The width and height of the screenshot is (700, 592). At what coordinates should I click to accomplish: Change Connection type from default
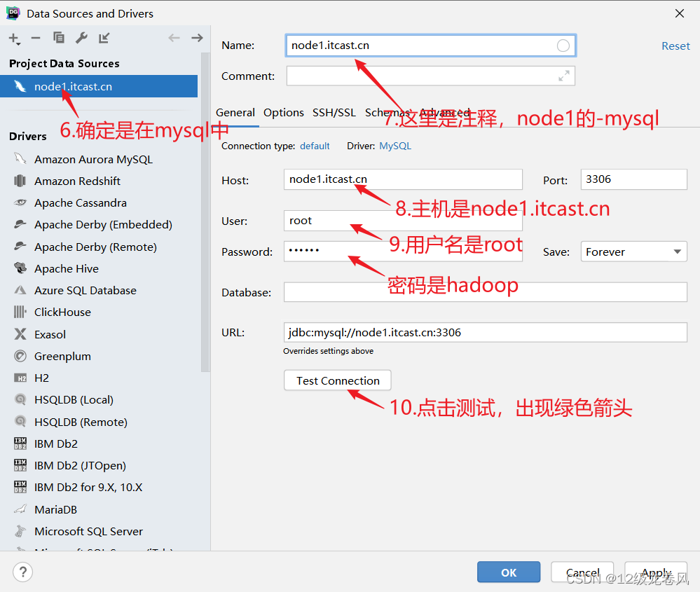click(x=315, y=146)
